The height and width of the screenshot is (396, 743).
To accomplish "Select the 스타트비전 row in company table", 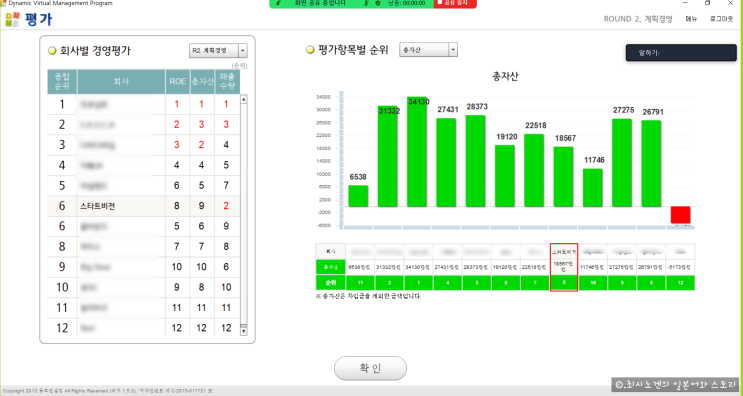I will coord(144,206).
